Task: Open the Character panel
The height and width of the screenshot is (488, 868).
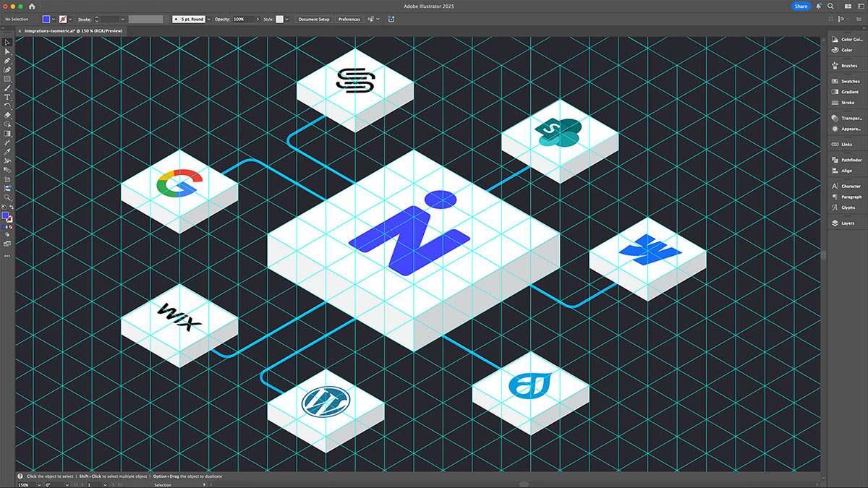Action: coord(848,187)
